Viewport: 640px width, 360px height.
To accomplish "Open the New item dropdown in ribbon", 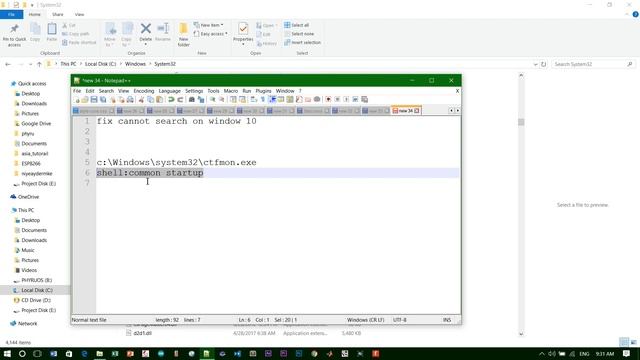I will click(209, 25).
